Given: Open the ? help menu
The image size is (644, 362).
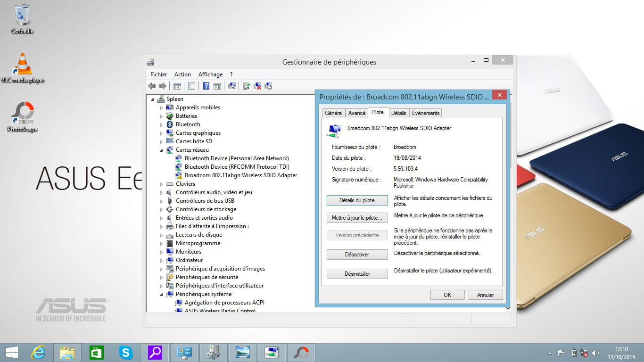Looking at the screenshot, I should (231, 74).
